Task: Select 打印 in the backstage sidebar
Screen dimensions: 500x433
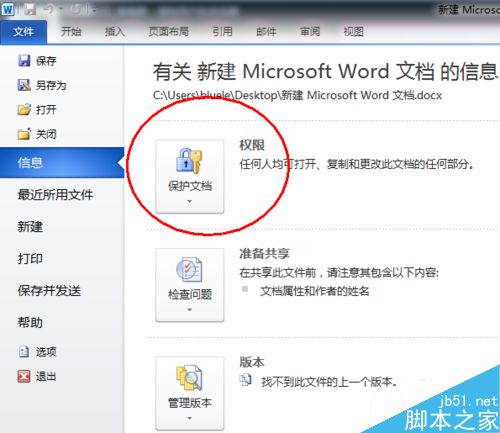Action: click(30, 258)
